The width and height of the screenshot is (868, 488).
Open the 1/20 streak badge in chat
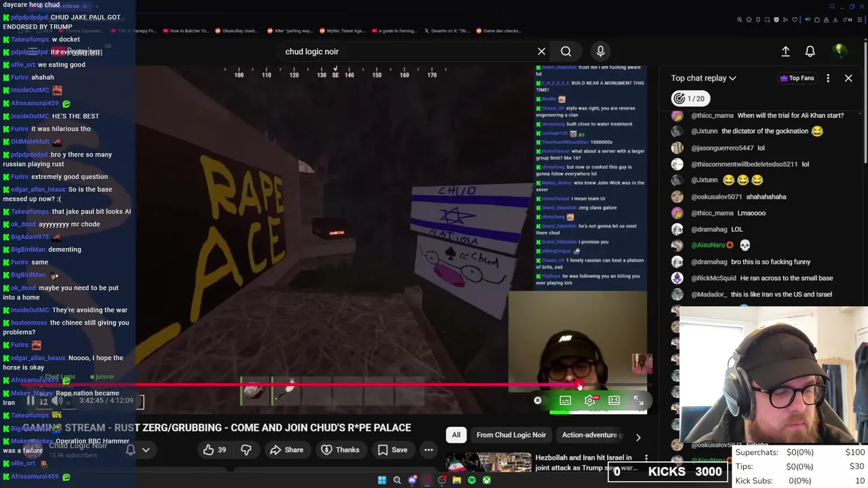(x=690, y=98)
